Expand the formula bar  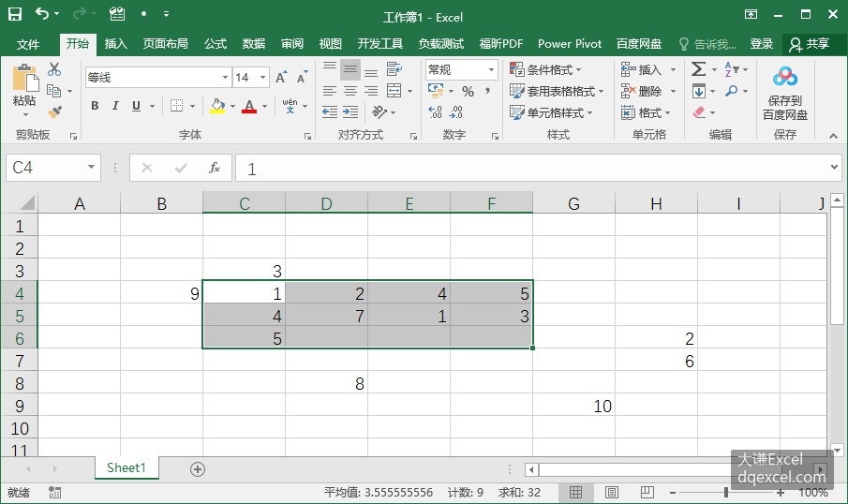(x=834, y=167)
